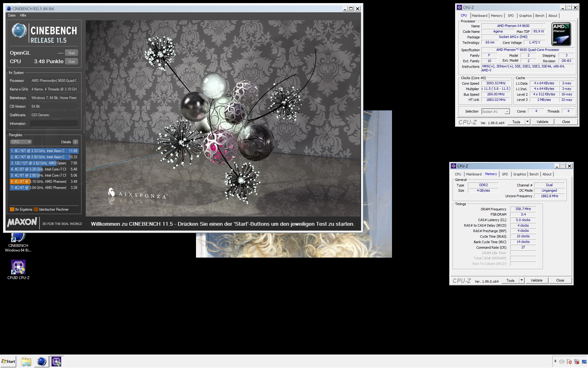
Task: Start the OpenGL benchmark
Action: tap(72, 53)
